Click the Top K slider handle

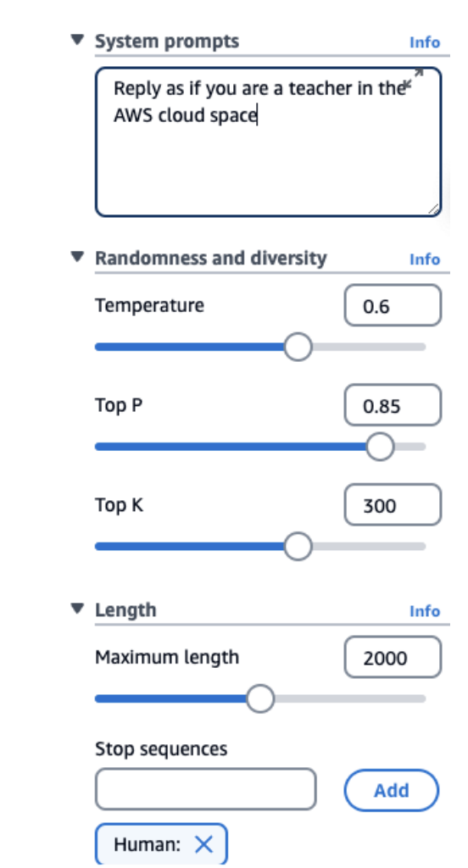coord(298,547)
